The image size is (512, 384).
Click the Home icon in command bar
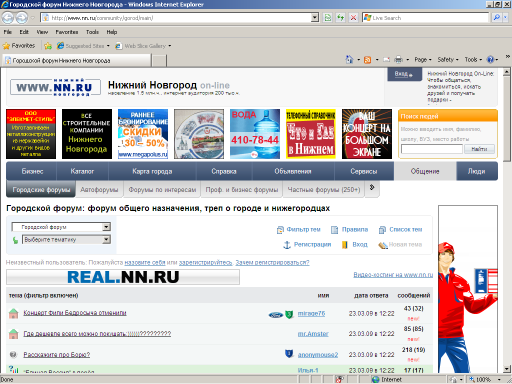349,60
